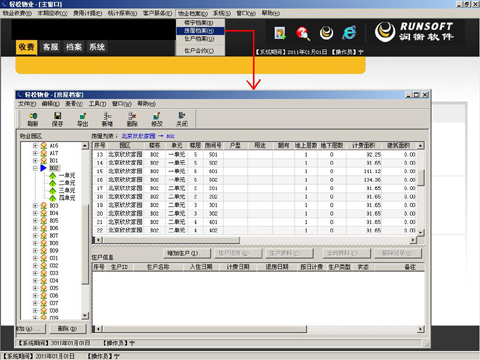Click the 入住日期 column header in resident list

201,267
